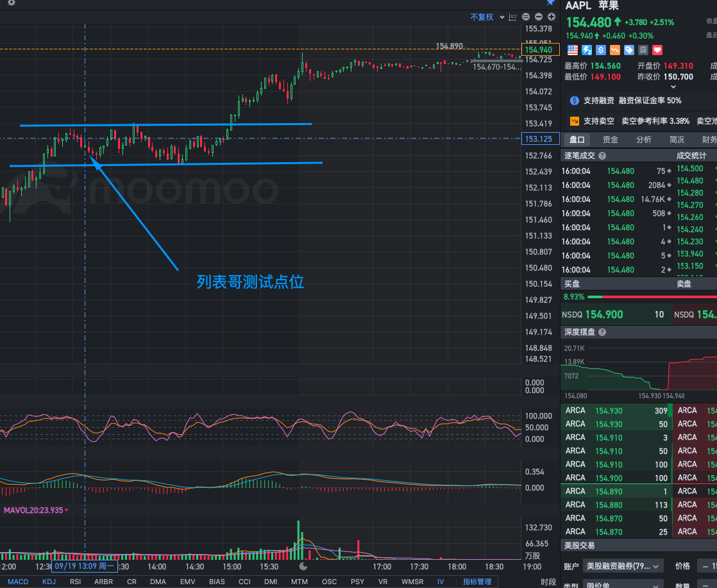Enable the DMA indicator
This screenshot has width=717, height=588.
(x=158, y=582)
